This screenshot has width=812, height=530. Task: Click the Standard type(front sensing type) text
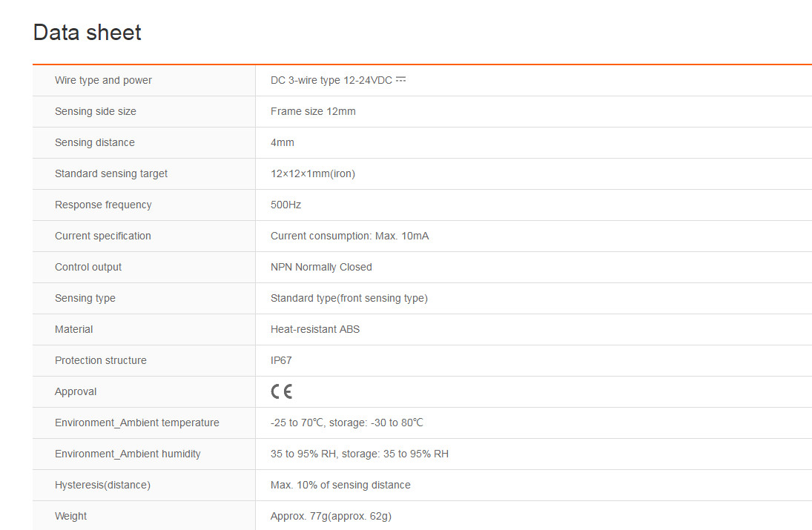(x=349, y=298)
